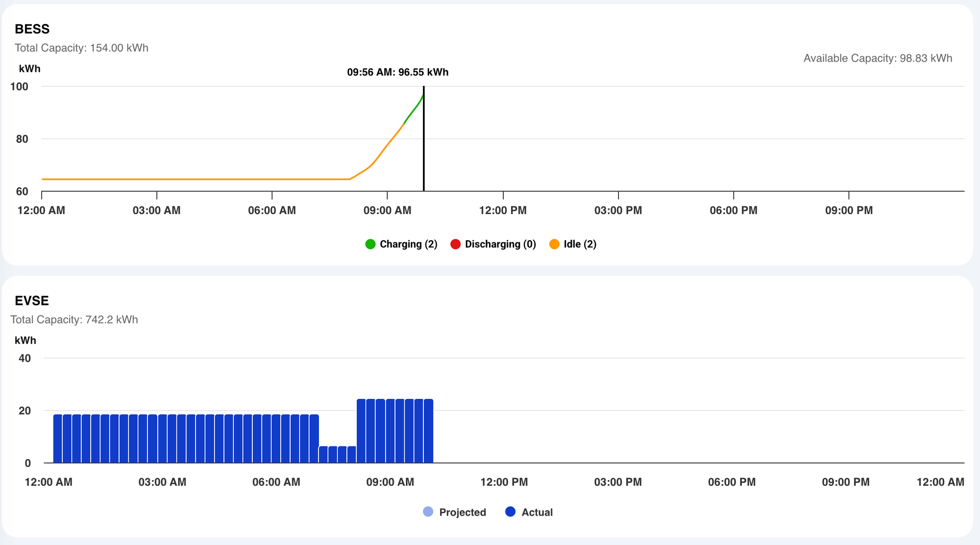Click the BESS panel title
The width and height of the screenshot is (980, 545).
(x=32, y=29)
